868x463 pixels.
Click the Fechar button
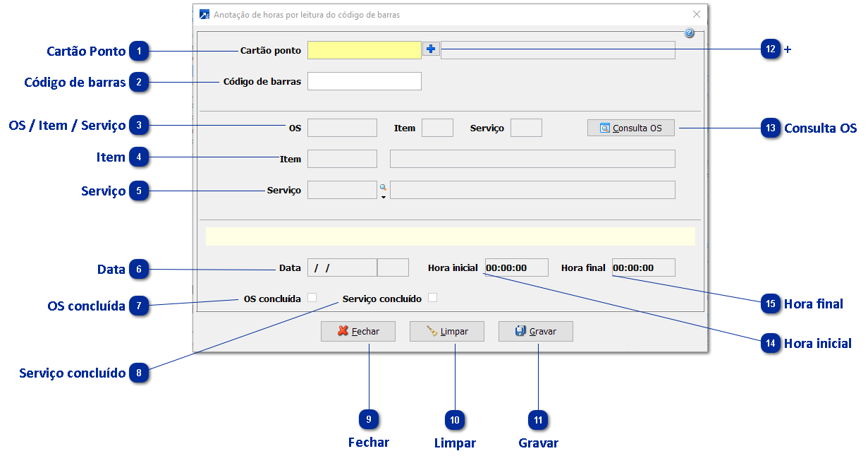click(x=358, y=331)
